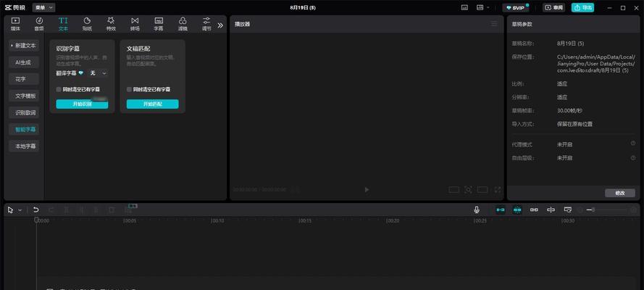Zoom out the timeline with minus icon
Screen dimensions: 644x290
click(580, 210)
